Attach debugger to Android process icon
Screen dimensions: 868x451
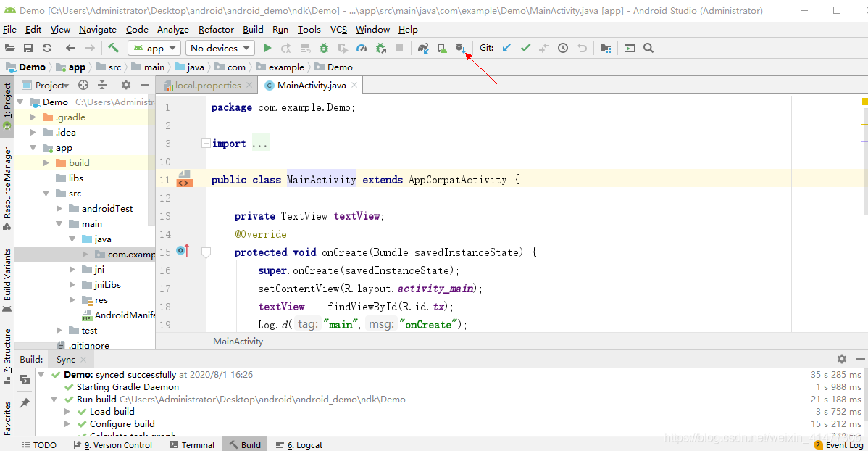(381, 48)
